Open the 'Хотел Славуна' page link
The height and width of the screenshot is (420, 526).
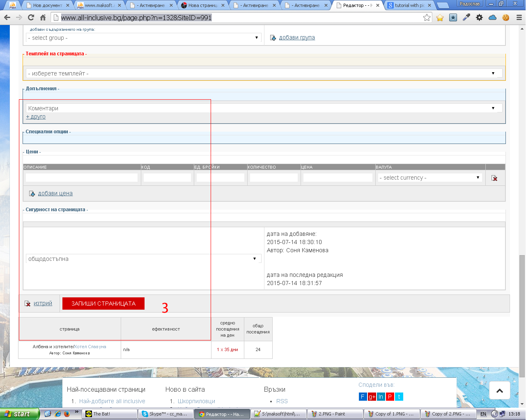pos(90,347)
